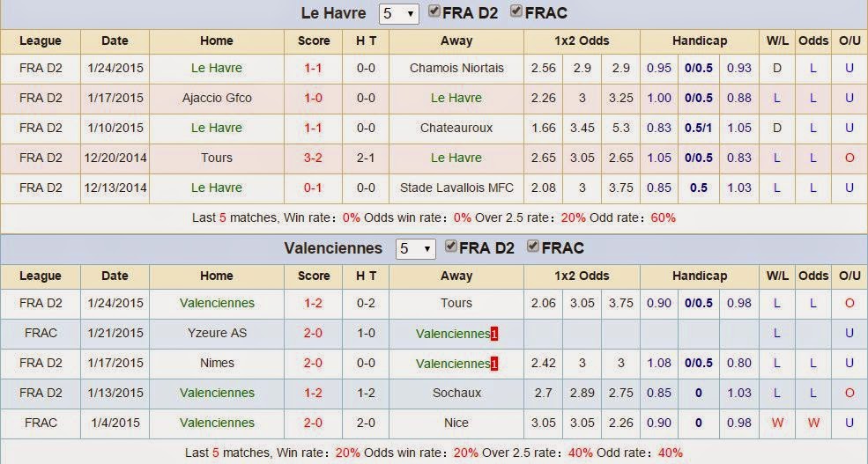Select Stade Lavallois MFC team link
The width and height of the screenshot is (868, 464).
(456, 188)
